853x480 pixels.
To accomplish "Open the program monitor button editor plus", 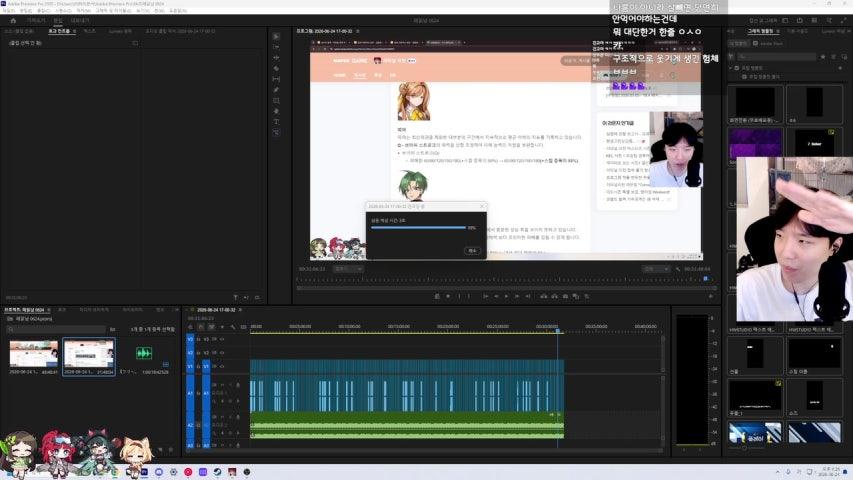I will (x=710, y=297).
